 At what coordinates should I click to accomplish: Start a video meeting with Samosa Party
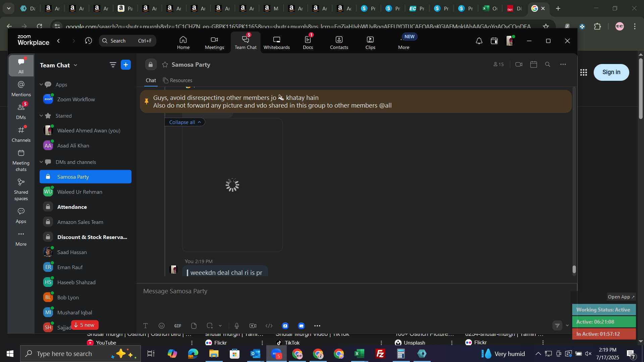[x=519, y=64]
